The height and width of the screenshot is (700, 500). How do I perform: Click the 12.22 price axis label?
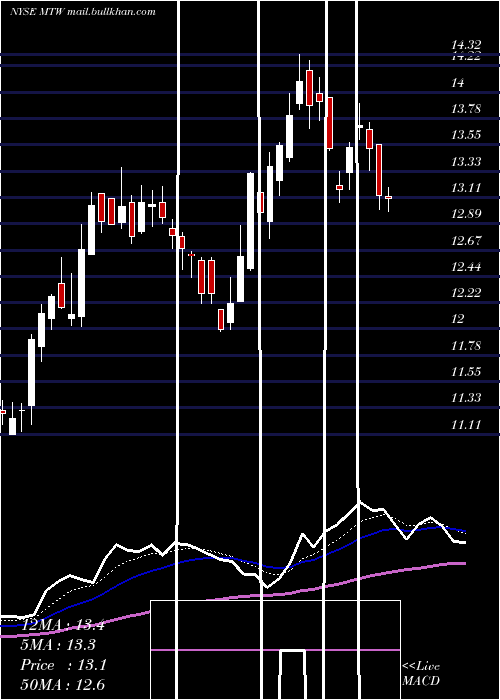pyautogui.click(x=466, y=293)
